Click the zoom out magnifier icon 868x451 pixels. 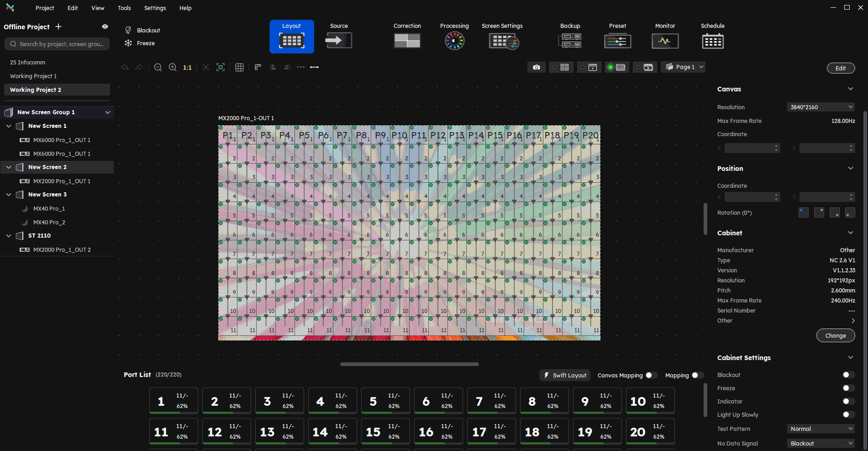[158, 67]
